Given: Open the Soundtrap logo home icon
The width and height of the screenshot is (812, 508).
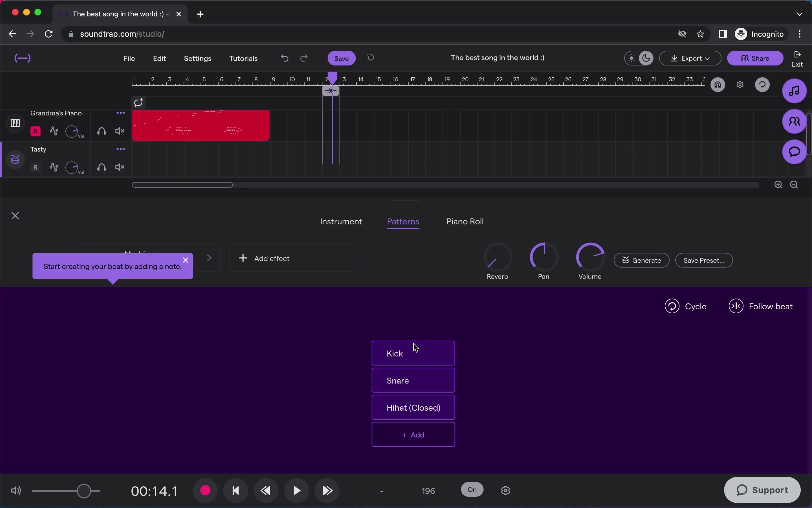Looking at the screenshot, I should (x=23, y=58).
